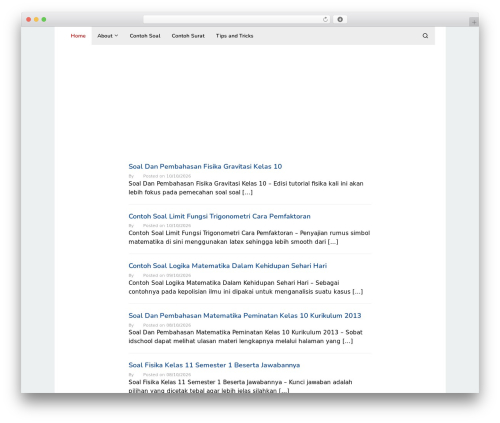Image resolution: width=500 pixels, height=423 pixels.
Task: Click the round icon beside the address bar
Action: 340,19
